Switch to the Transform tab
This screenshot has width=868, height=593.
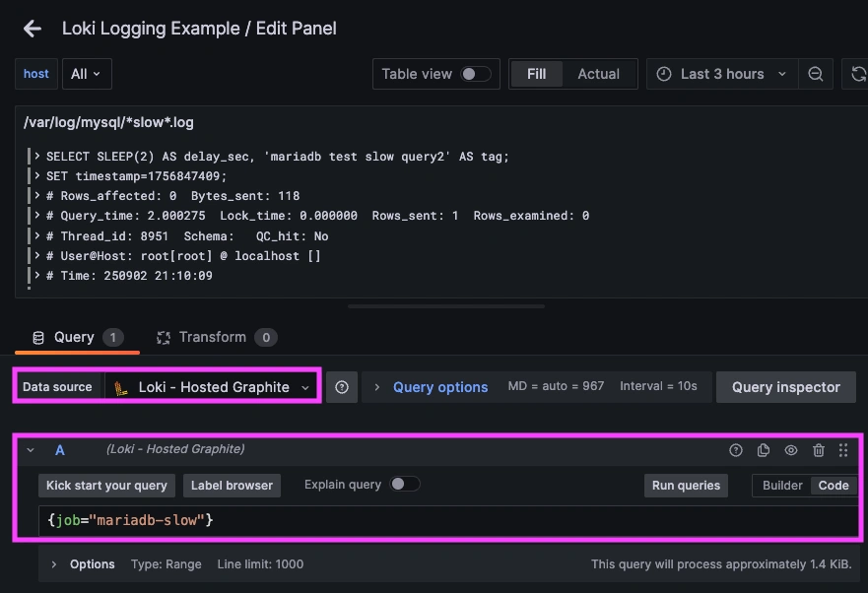tap(217, 337)
